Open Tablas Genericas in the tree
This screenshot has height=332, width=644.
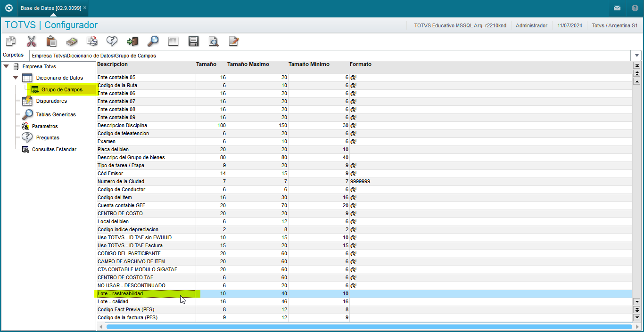(56, 114)
